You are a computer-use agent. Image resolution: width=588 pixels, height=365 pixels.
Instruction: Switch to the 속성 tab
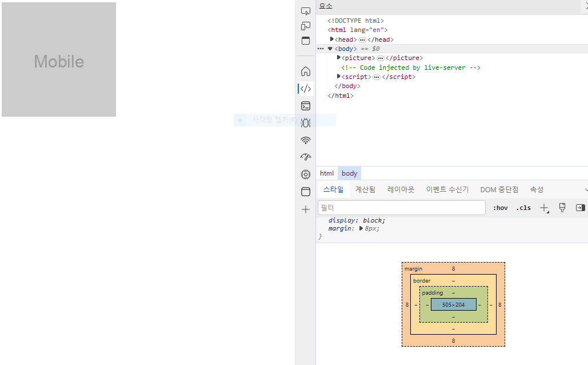(x=537, y=189)
